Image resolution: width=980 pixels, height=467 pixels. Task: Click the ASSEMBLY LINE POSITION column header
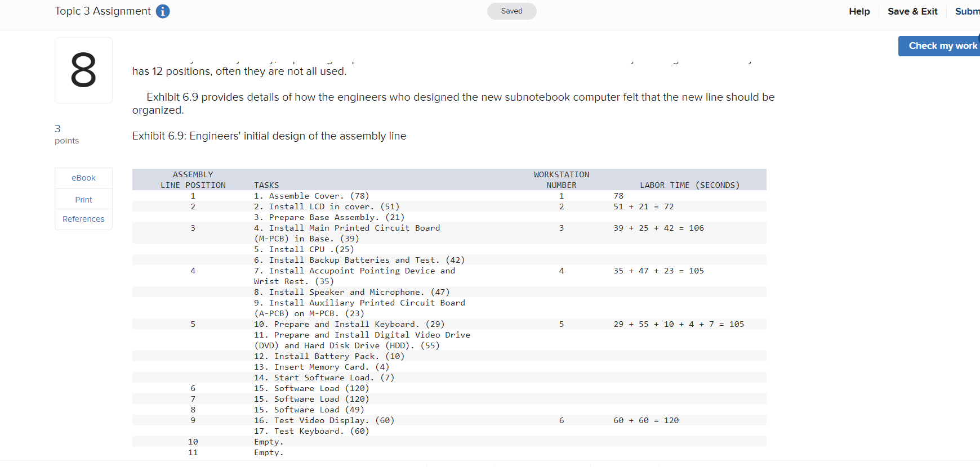coord(193,180)
